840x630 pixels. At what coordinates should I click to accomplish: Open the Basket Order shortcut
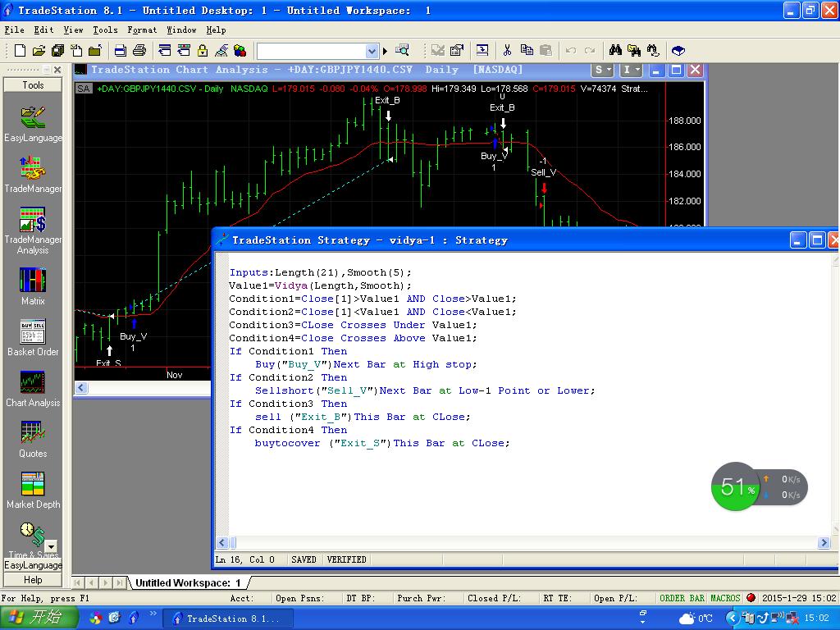[x=33, y=338]
